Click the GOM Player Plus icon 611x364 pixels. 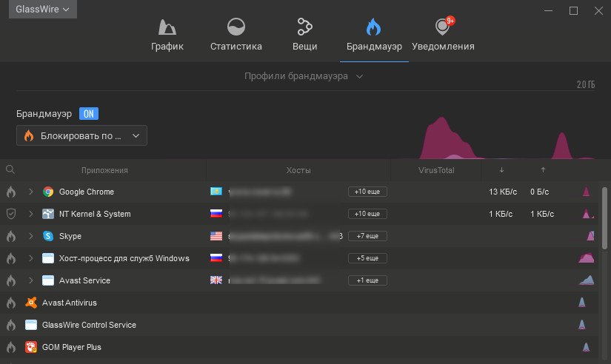pyautogui.click(x=31, y=347)
